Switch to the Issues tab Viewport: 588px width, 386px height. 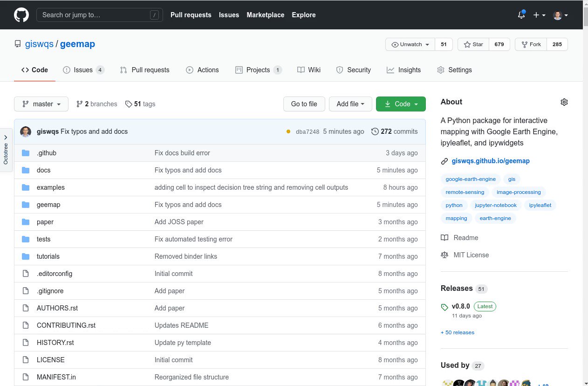(x=83, y=70)
